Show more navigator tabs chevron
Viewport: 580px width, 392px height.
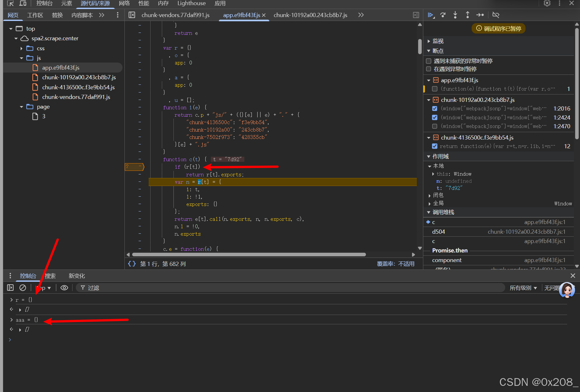click(102, 15)
